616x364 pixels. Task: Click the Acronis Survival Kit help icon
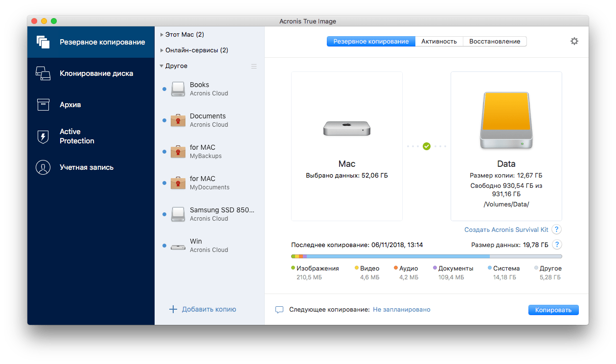(556, 229)
